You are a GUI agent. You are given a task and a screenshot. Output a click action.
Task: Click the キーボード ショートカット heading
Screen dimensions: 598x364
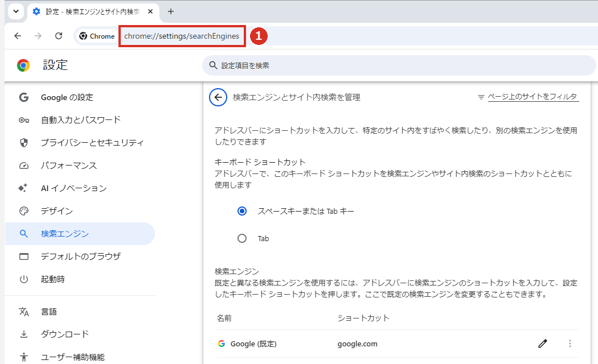[x=260, y=162]
